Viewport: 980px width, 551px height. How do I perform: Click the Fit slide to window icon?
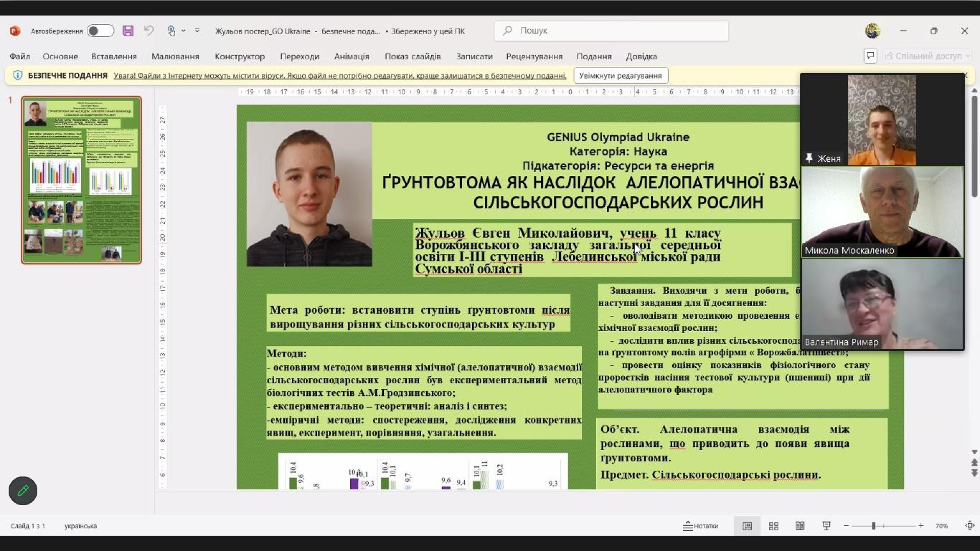[x=970, y=525]
